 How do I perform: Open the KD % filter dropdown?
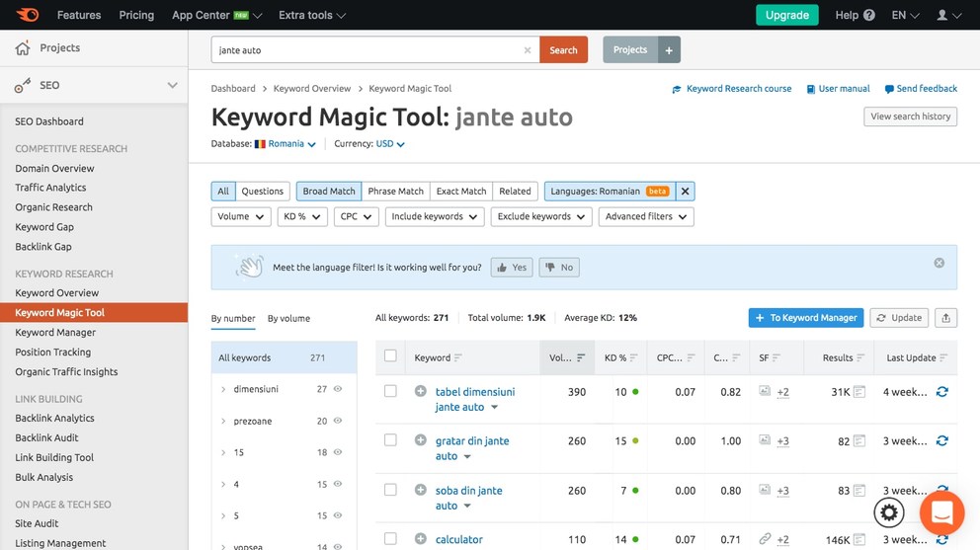[x=302, y=216]
